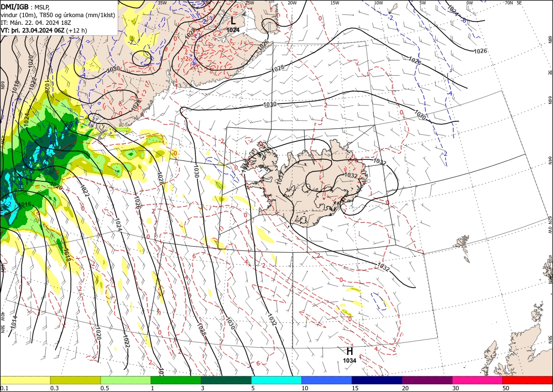Click the 66N latitude label
Screen dimensions: 553x392
pyautogui.click(x=550, y=101)
